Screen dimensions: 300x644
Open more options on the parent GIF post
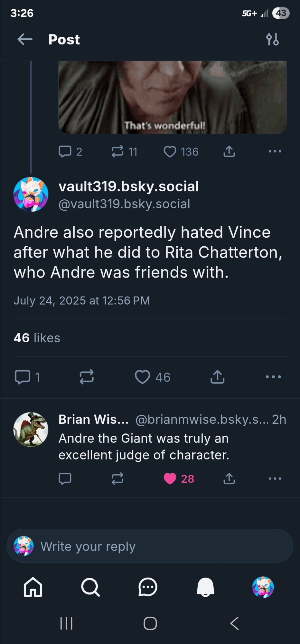[275, 151]
